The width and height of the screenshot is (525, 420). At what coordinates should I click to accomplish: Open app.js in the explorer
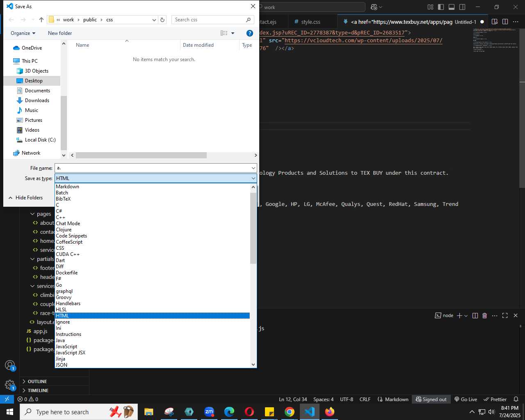click(40, 331)
